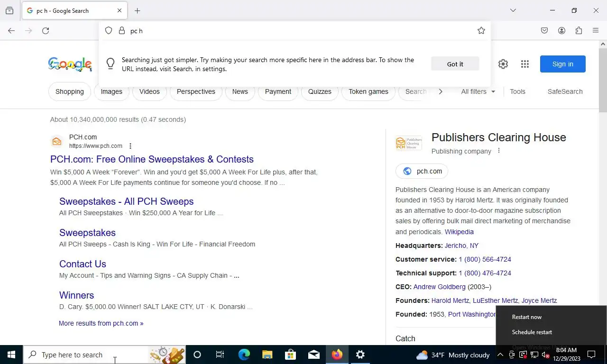
Task: List all tabs dropdown arrow
Action: tap(513, 10)
